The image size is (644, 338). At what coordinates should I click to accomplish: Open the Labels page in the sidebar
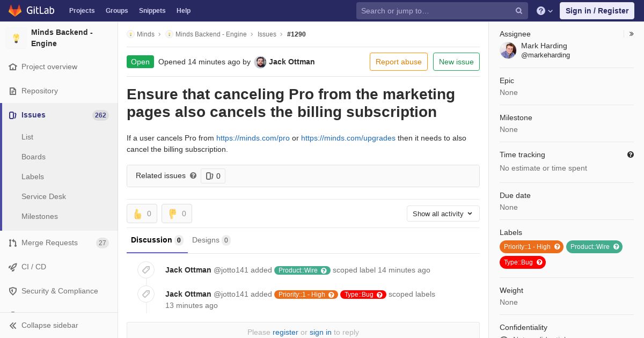[x=33, y=177]
